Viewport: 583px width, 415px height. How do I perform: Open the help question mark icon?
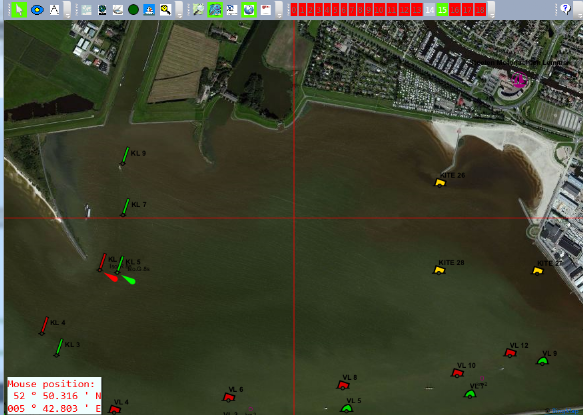coord(565,9)
